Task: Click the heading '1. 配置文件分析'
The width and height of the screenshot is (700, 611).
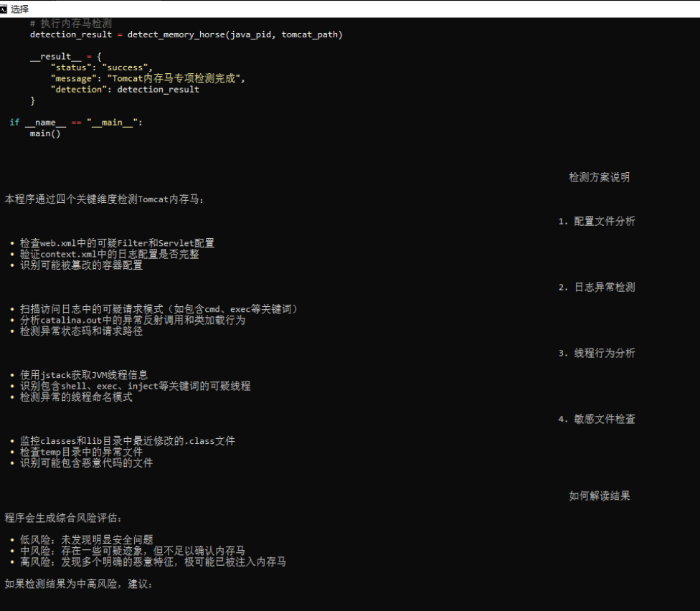Action: pos(597,221)
